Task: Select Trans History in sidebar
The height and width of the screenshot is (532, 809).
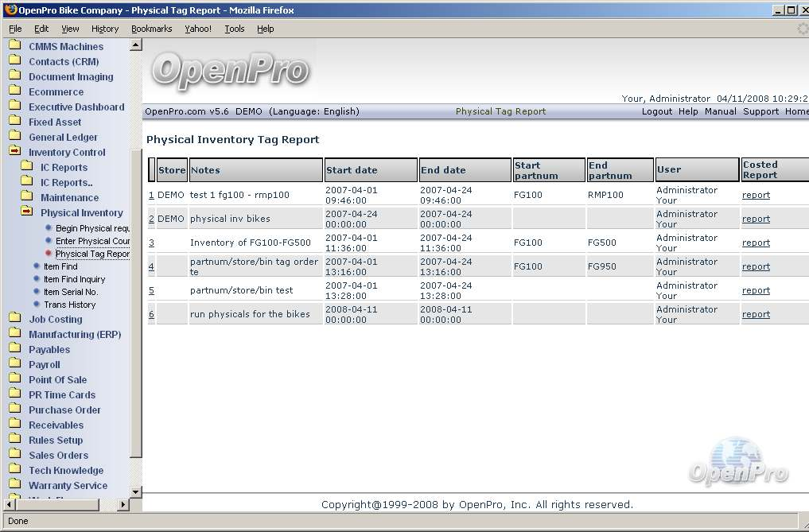Action: click(x=69, y=305)
